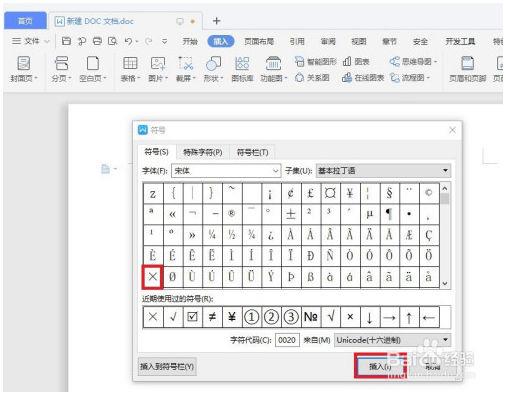Insert a page break with 分页
The height and width of the screenshot is (395, 506).
pos(61,69)
